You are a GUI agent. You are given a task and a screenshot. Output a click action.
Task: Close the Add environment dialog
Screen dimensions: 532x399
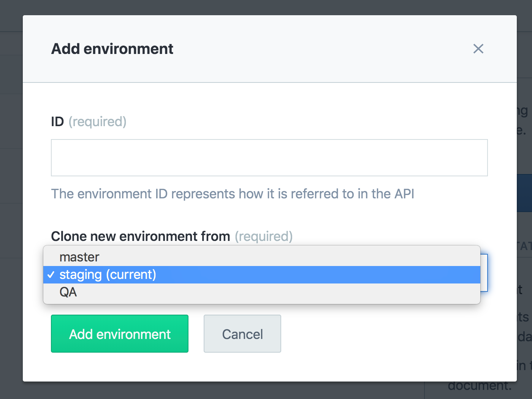tap(478, 49)
